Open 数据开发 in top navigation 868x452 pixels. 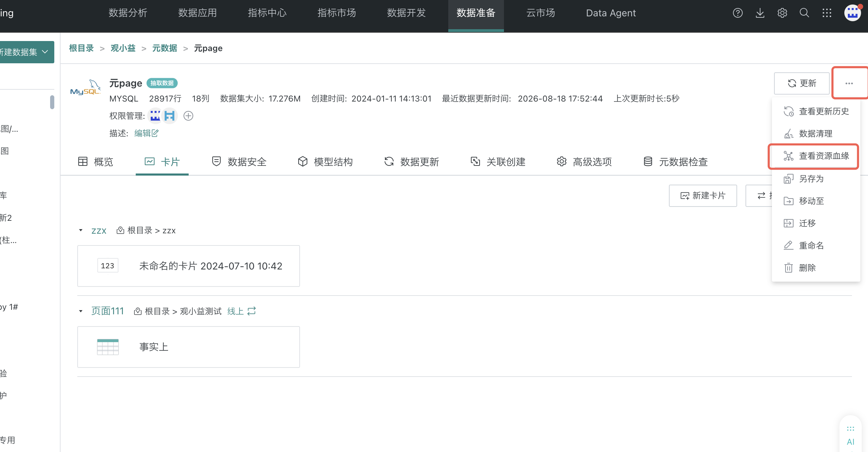[x=407, y=13]
